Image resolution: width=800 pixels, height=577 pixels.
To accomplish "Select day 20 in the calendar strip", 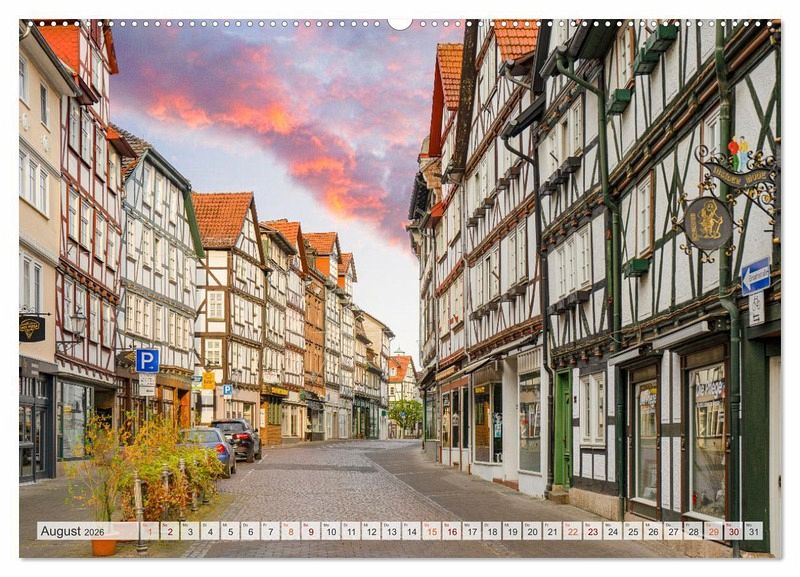I will [531, 531].
